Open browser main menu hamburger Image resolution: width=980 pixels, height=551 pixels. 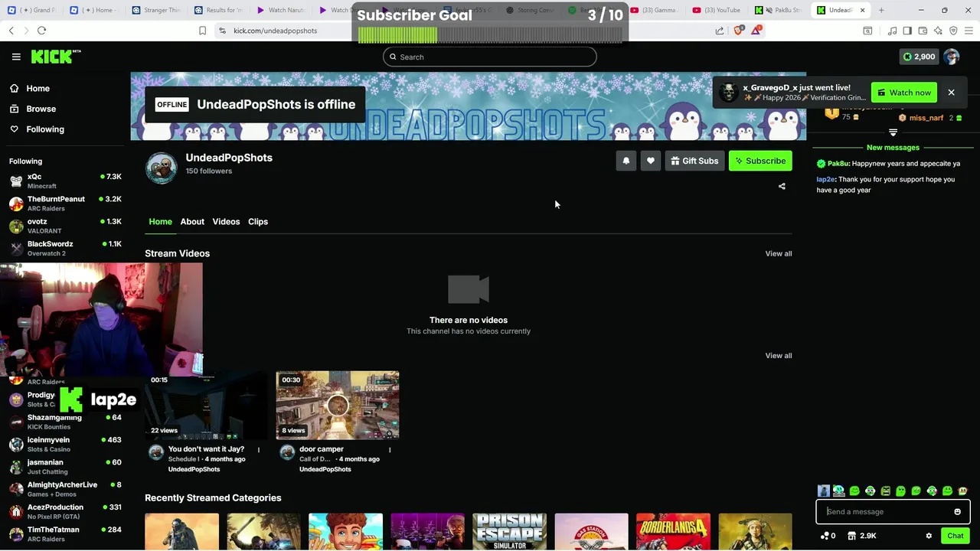(969, 31)
